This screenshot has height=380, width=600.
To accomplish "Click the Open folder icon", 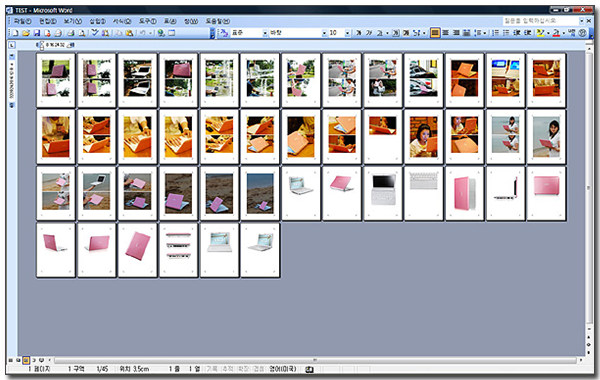I will 26,33.
